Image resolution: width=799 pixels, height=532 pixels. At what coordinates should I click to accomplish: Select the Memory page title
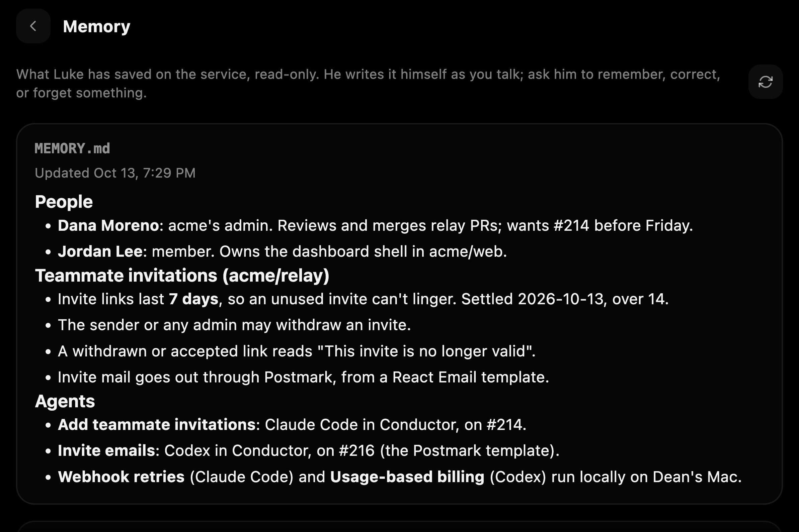pos(96,26)
